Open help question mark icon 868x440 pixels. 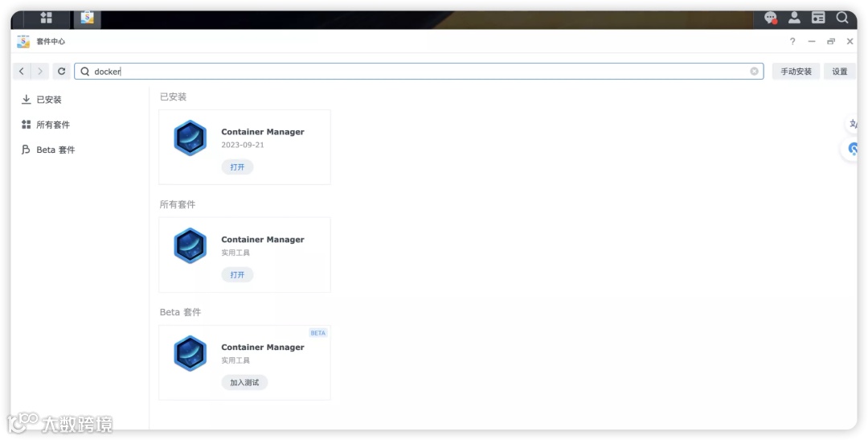792,42
